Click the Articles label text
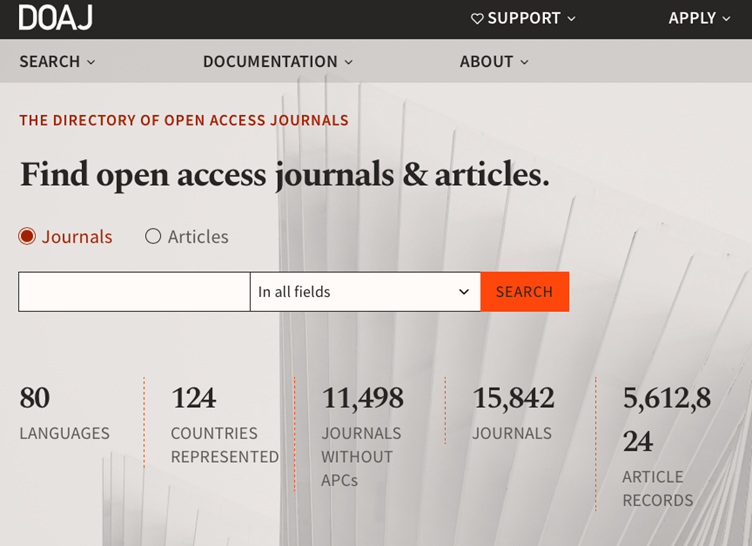 [x=198, y=237]
